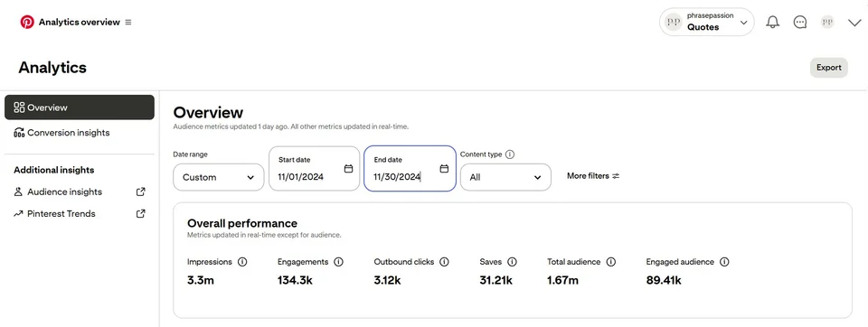The height and width of the screenshot is (327, 868).
Task: Open the notifications bell icon
Action: pyautogui.click(x=772, y=23)
